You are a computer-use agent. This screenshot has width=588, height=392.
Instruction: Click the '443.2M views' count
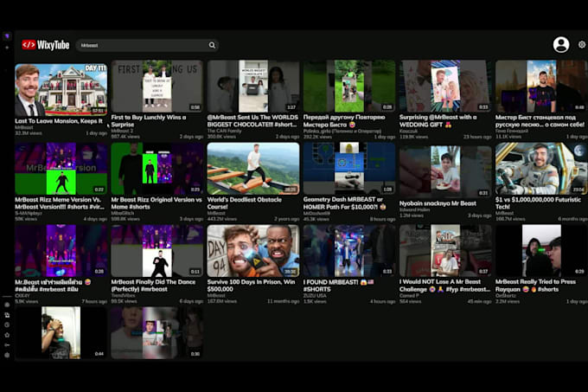221,219
